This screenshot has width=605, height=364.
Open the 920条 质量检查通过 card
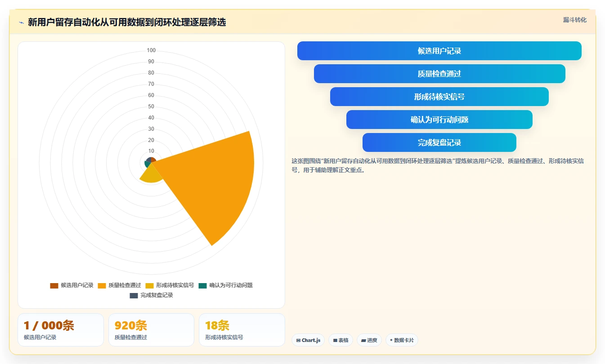tap(151, 330)
